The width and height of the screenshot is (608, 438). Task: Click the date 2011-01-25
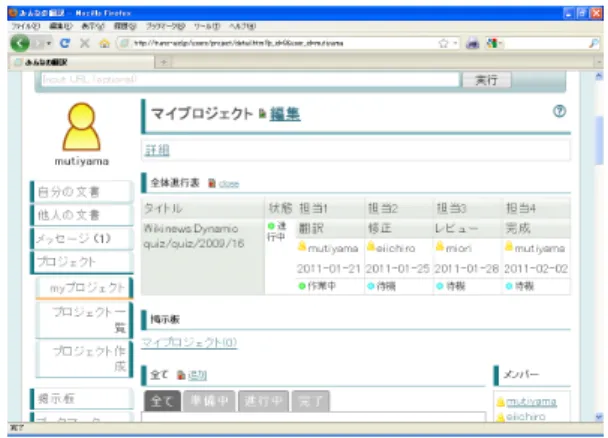(x=397, y=269)
